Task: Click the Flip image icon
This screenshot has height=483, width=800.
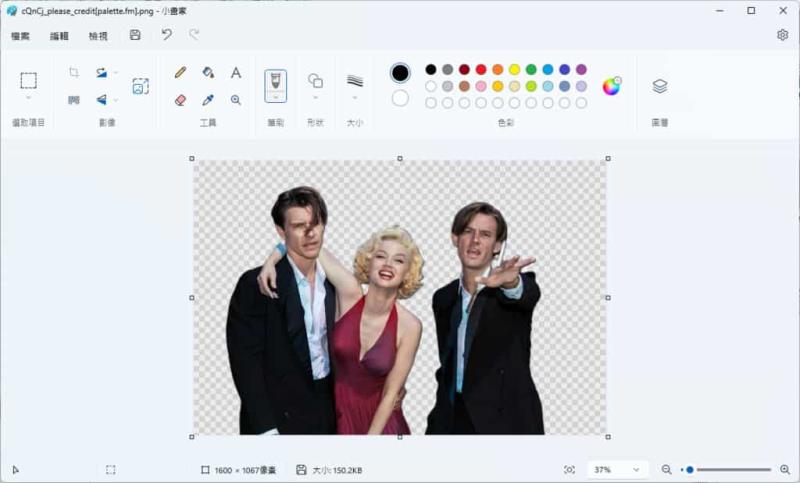Action: coord(102,100)
